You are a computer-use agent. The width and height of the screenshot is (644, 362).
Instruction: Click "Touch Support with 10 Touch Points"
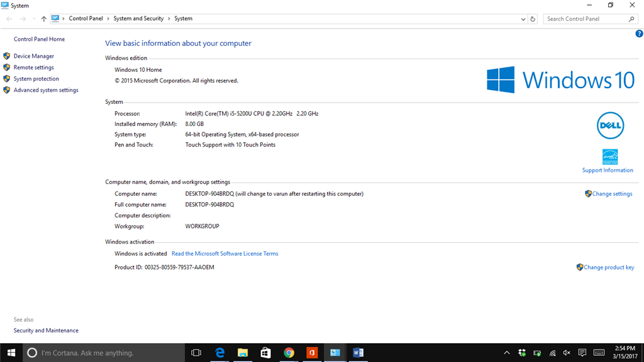click(230, 145)
